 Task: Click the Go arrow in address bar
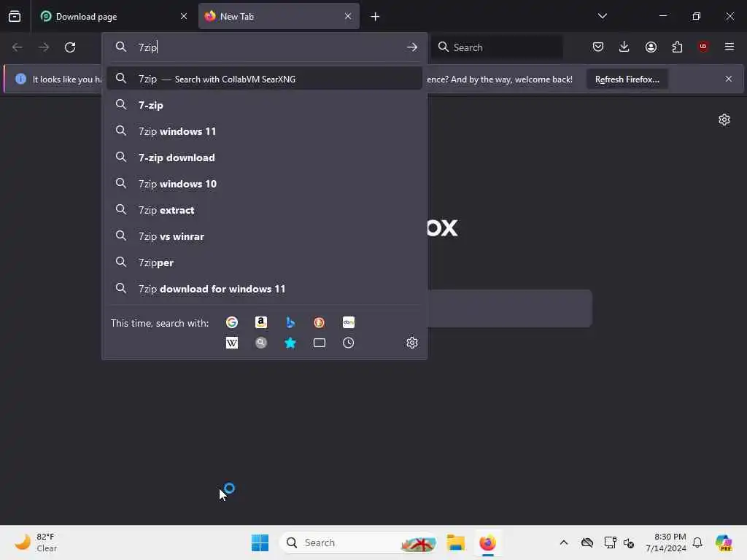tap(412, 47)
